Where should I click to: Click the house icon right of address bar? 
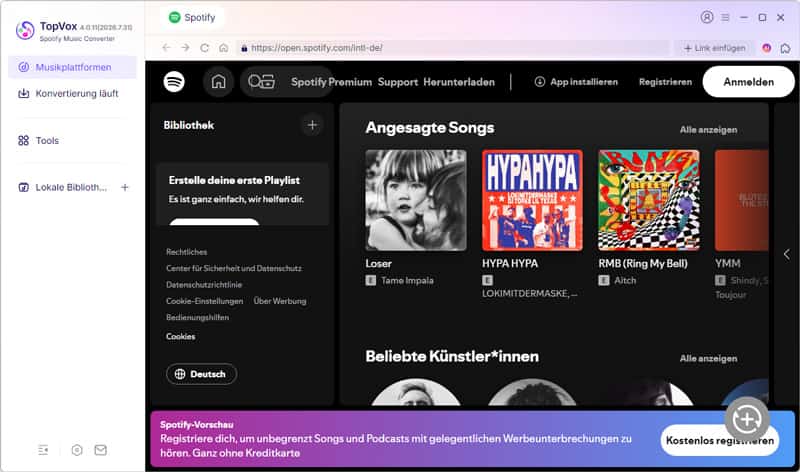click(785, 48)
